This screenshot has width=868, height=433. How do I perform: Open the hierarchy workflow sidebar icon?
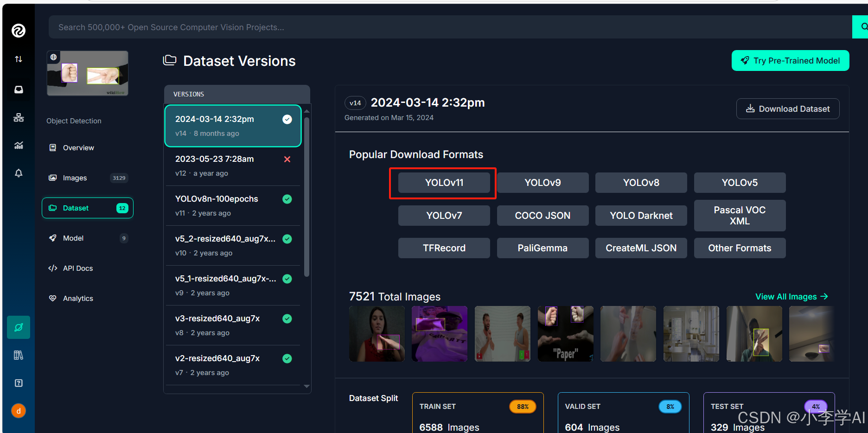point(19,117)
